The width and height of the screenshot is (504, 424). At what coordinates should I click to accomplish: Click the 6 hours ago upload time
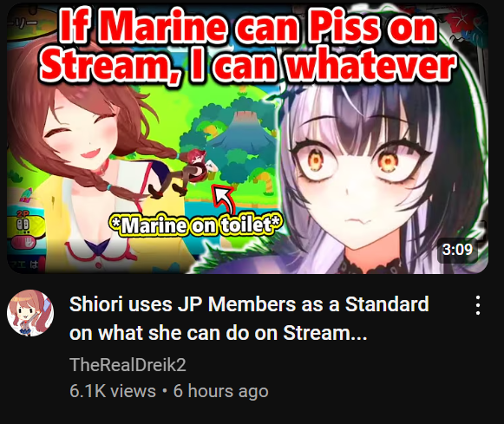click(221, 391)
